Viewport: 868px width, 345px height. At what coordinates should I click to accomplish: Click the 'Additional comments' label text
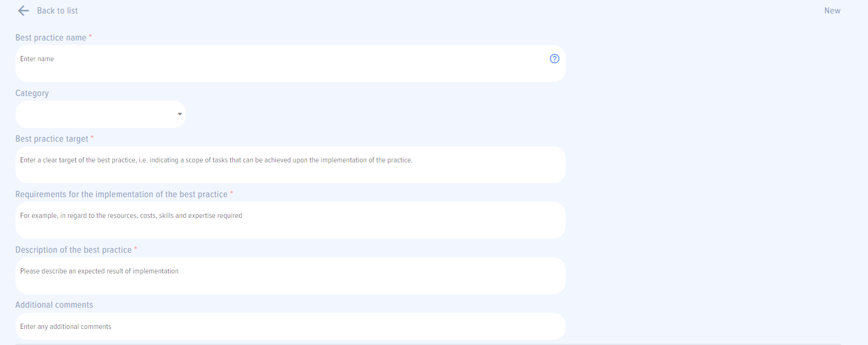pyautogui.click(x=54, y=305)
